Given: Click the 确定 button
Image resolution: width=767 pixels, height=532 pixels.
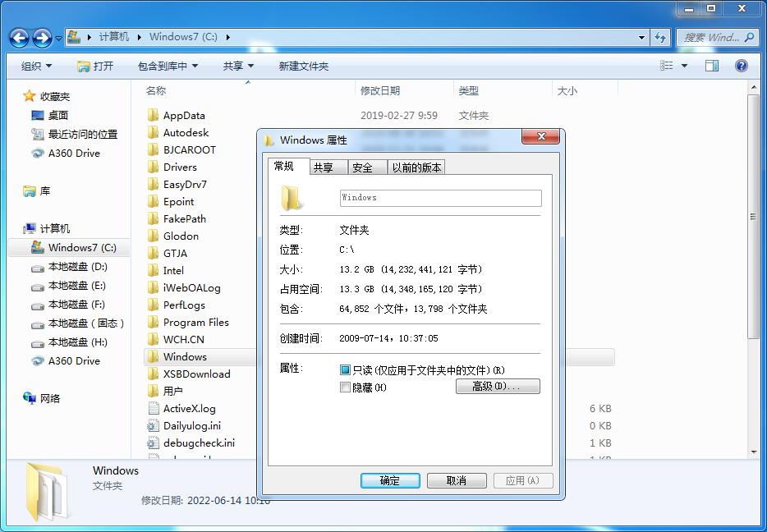Looking at the screenshot, I should [390, 480].
